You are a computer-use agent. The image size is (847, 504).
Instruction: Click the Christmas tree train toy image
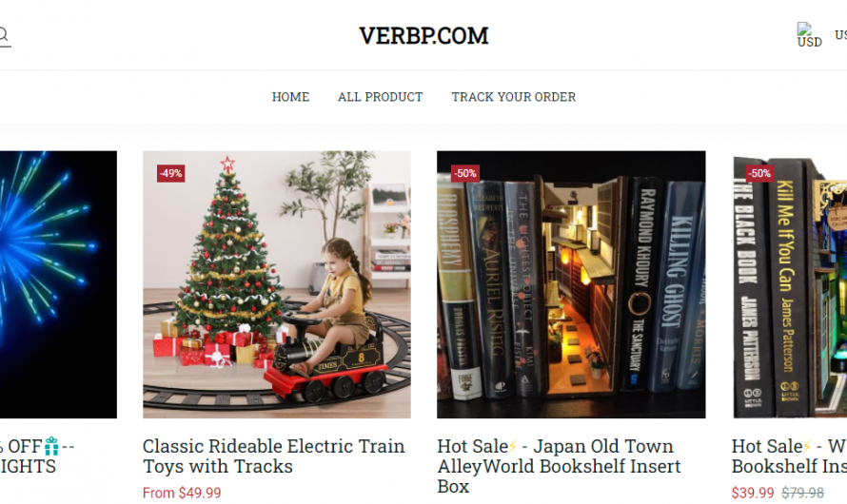tap(277, 284)
